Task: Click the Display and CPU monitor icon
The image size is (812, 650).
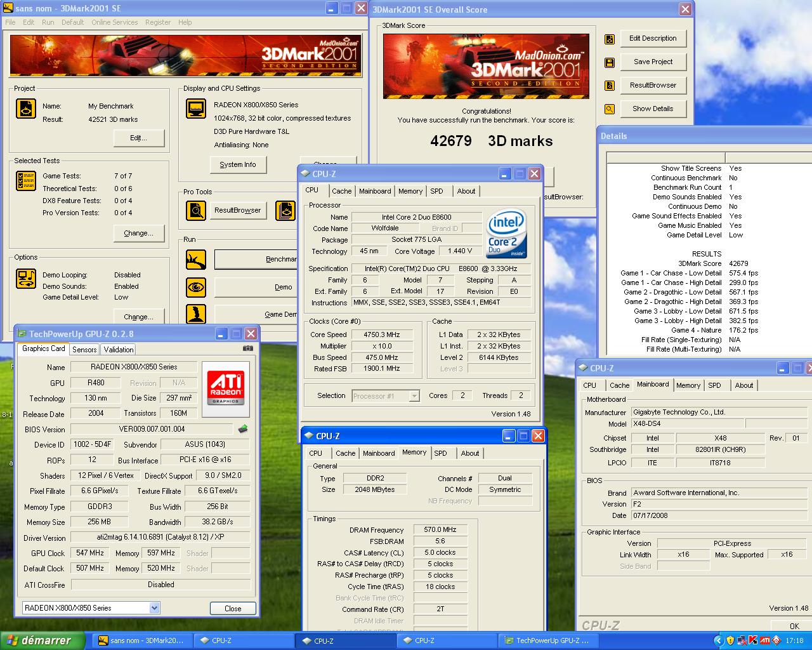Action: (196, 109)
